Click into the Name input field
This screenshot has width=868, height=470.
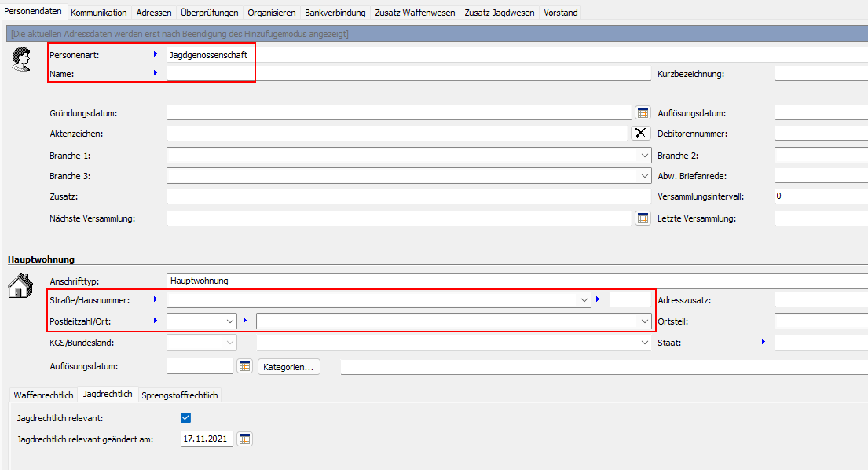coord(408,74)
